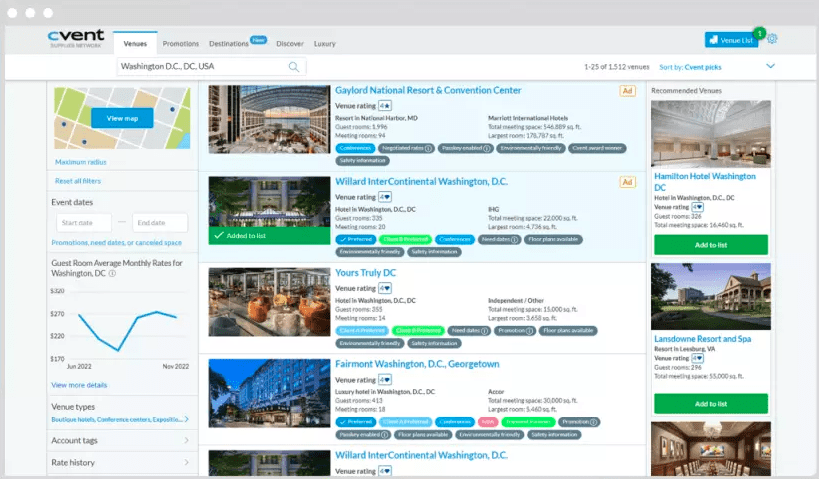The width and height of the screenshot is (819, 479).
Task: Open the Destinations tab
Action: [x=229, y=43]
